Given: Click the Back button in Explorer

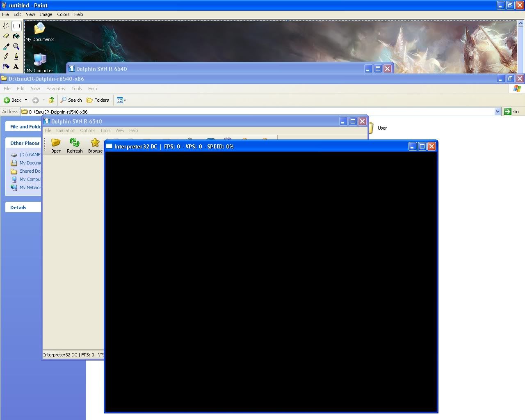Looking at the screenshot, I should (12, 100).
